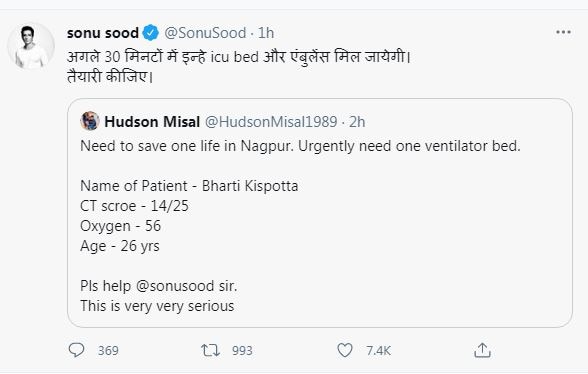This screenshot has height=374, width=588.
Task: Open tweet timestamp 1h
Action: (x=266, y=33)
